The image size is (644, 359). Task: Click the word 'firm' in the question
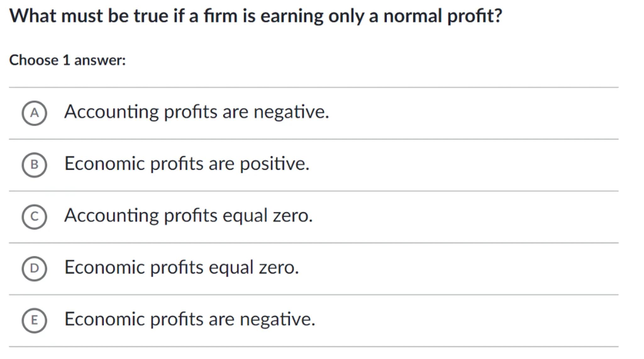coord(220,16)
